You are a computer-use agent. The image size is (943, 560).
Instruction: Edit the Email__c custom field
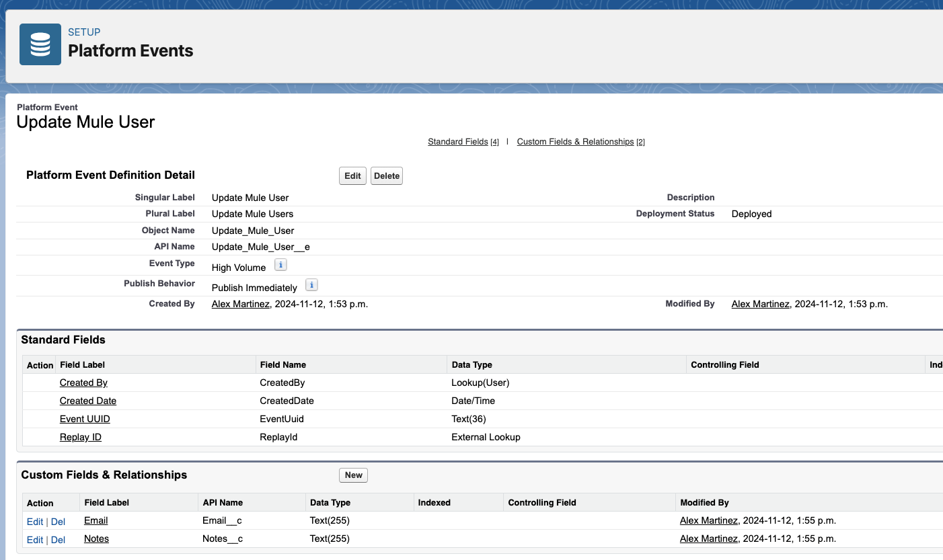pos(35,521)
